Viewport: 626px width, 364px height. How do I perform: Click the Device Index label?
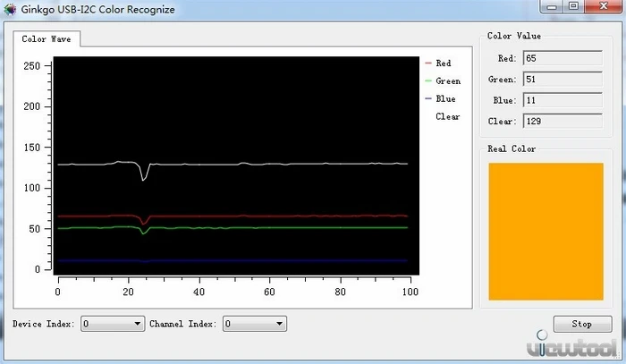coord(44,324)
